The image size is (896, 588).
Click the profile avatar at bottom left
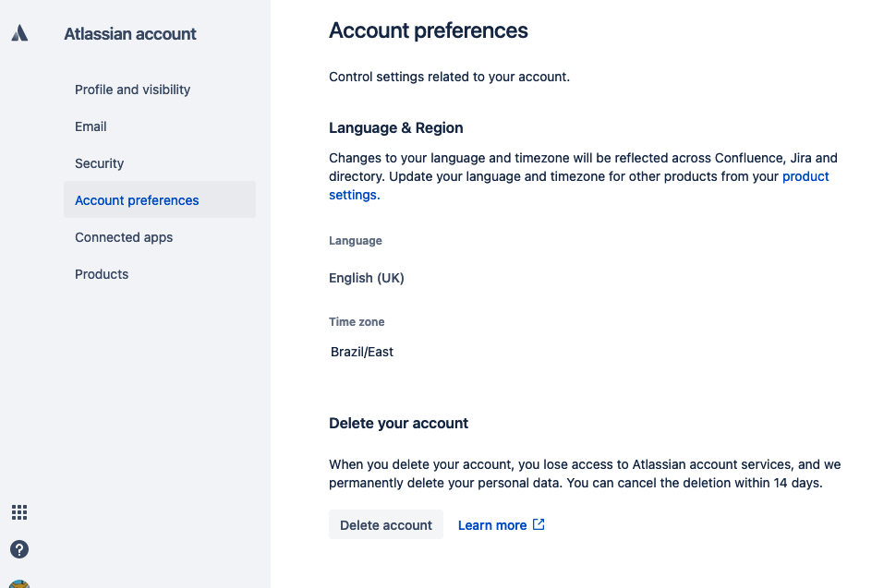point(19,583)
